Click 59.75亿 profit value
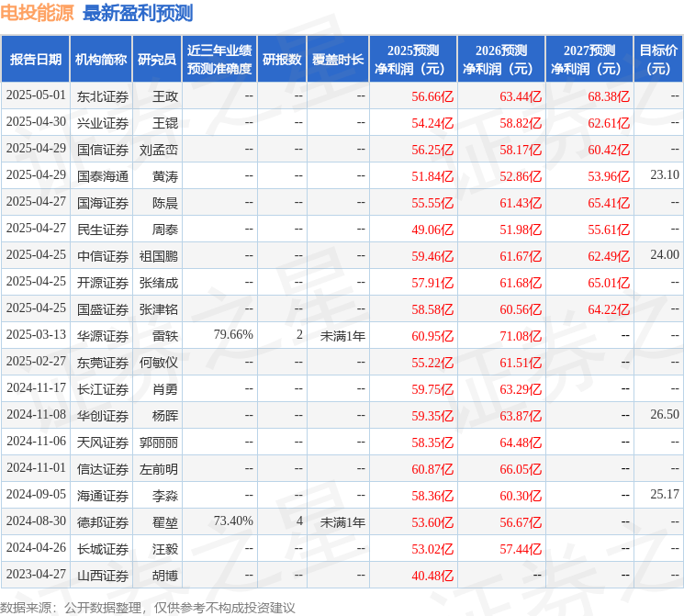684x616 pixels. point(432,389)
